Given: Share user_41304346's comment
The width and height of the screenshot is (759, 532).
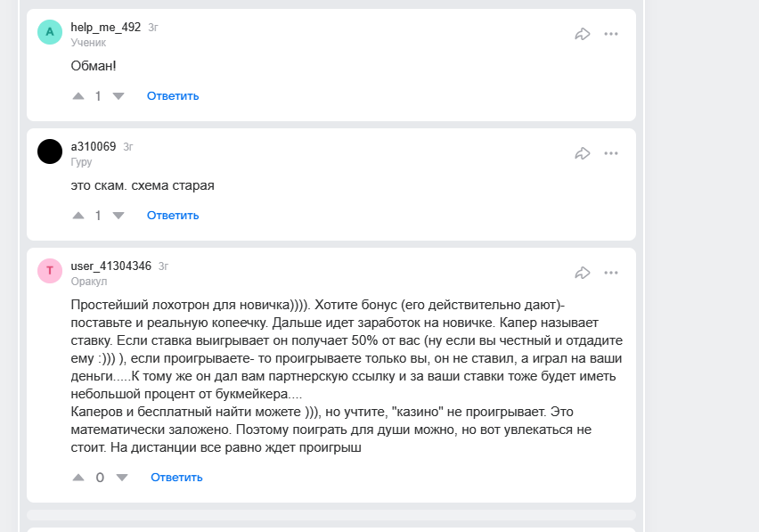Looking at the screenshot, I should click(583, 273).
